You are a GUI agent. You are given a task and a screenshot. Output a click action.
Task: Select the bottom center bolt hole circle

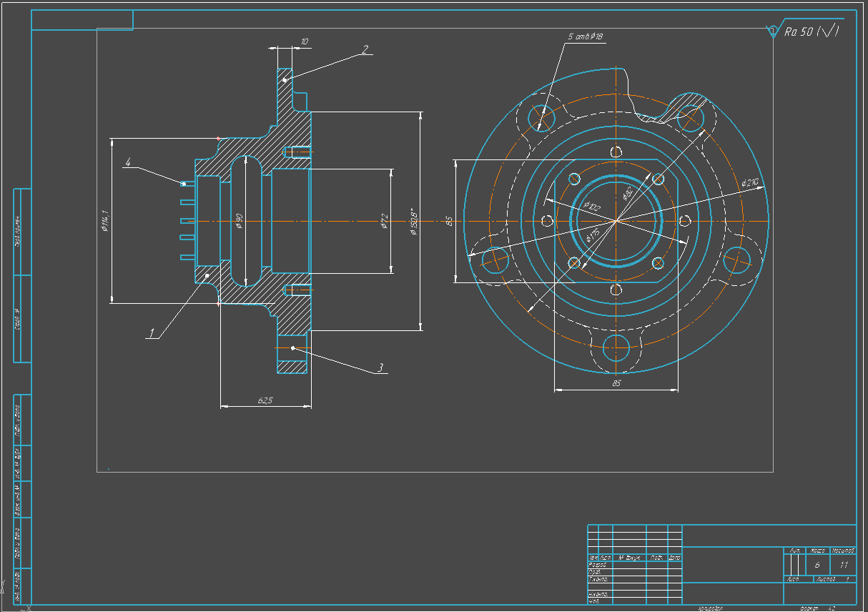tap(616, 348)
